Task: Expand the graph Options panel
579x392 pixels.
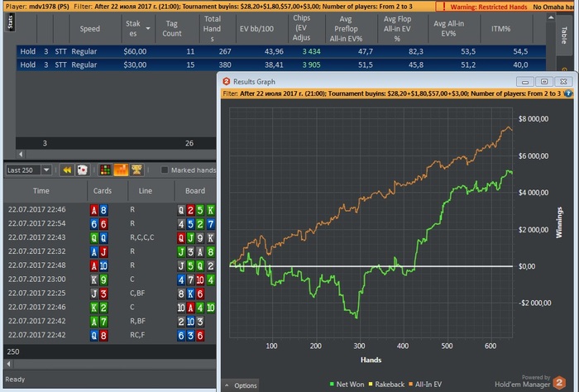Action: (241, 385)
